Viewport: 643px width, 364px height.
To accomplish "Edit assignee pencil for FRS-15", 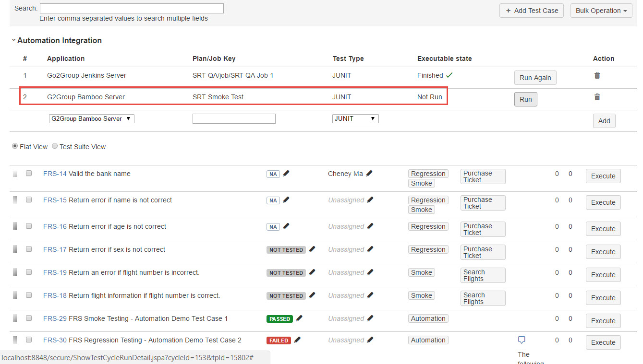I will click(370, 200).
